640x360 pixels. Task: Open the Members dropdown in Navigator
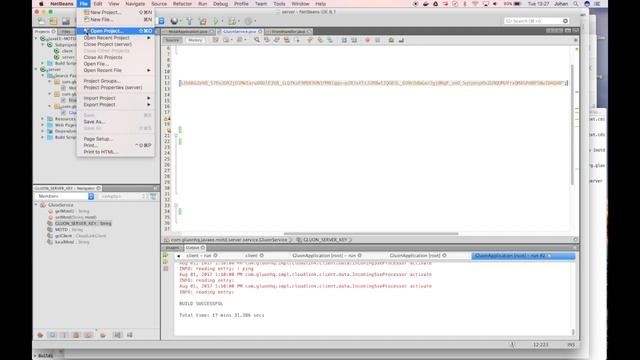coord(65,196)
